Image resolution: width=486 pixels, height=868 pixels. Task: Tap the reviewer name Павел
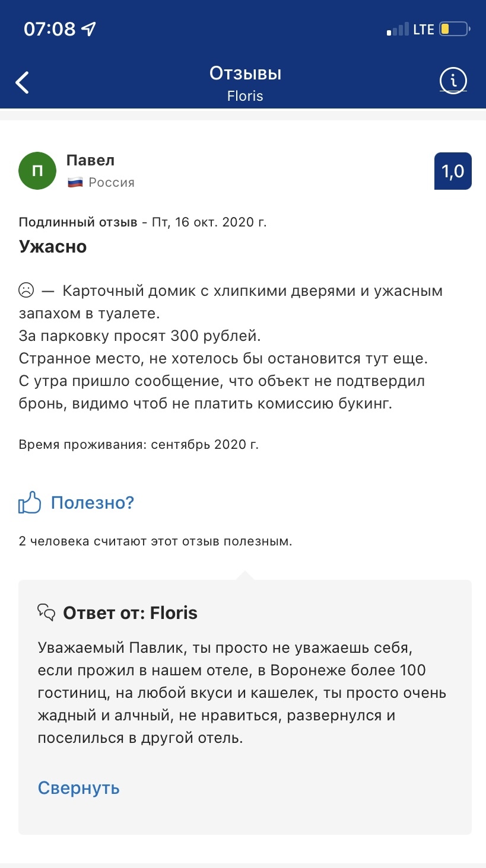91,160
